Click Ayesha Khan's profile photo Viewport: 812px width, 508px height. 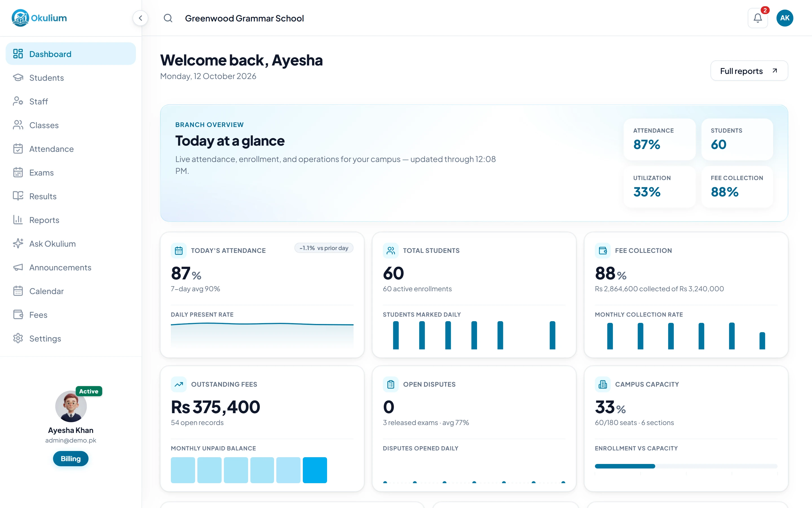(71, 406)
